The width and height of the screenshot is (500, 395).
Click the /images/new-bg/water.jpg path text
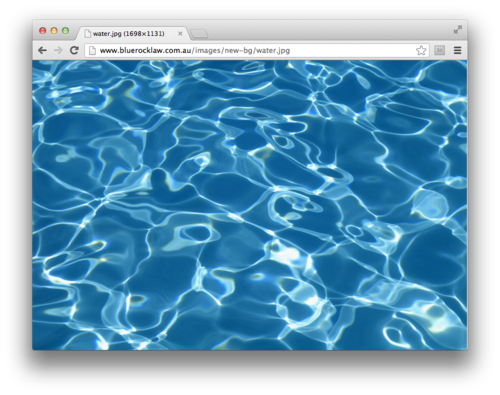tap(241, 51)
